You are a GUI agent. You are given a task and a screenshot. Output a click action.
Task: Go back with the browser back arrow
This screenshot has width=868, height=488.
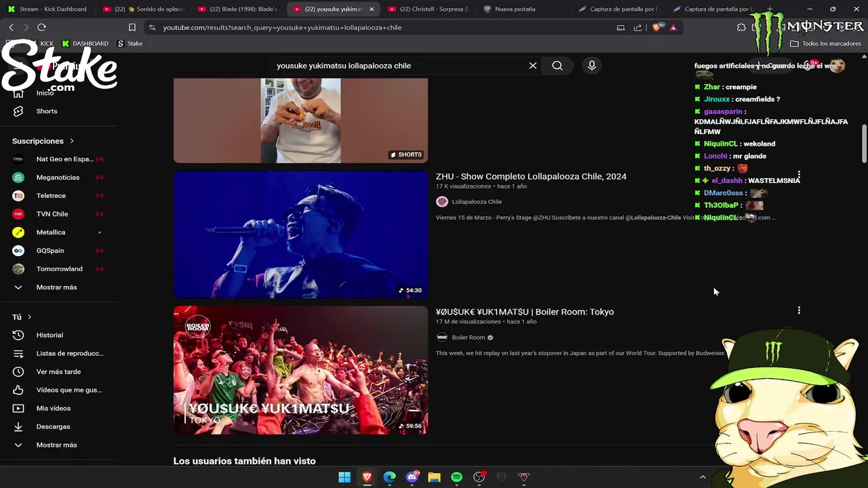click(x=11, y=27)
